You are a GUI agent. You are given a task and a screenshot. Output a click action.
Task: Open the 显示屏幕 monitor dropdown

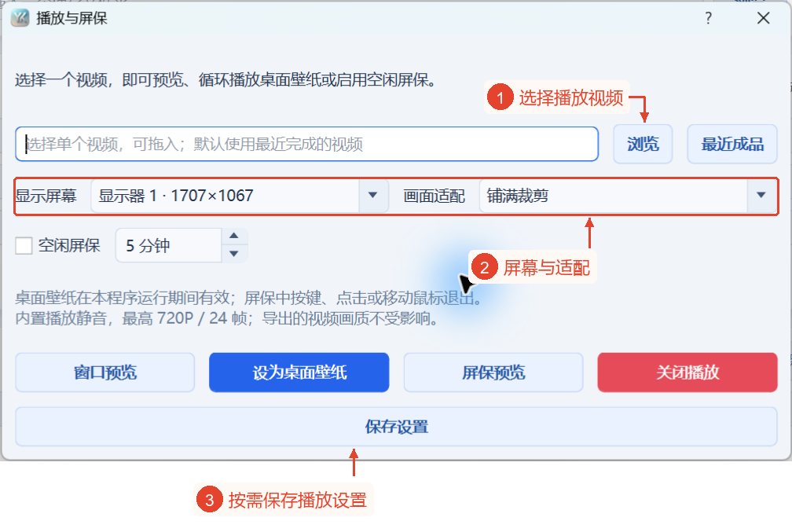click(240, 196)
